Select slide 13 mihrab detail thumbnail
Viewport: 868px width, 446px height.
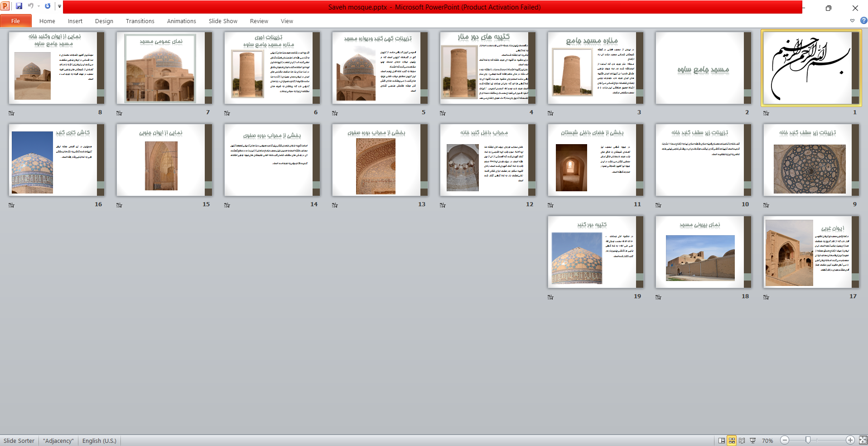380,160
